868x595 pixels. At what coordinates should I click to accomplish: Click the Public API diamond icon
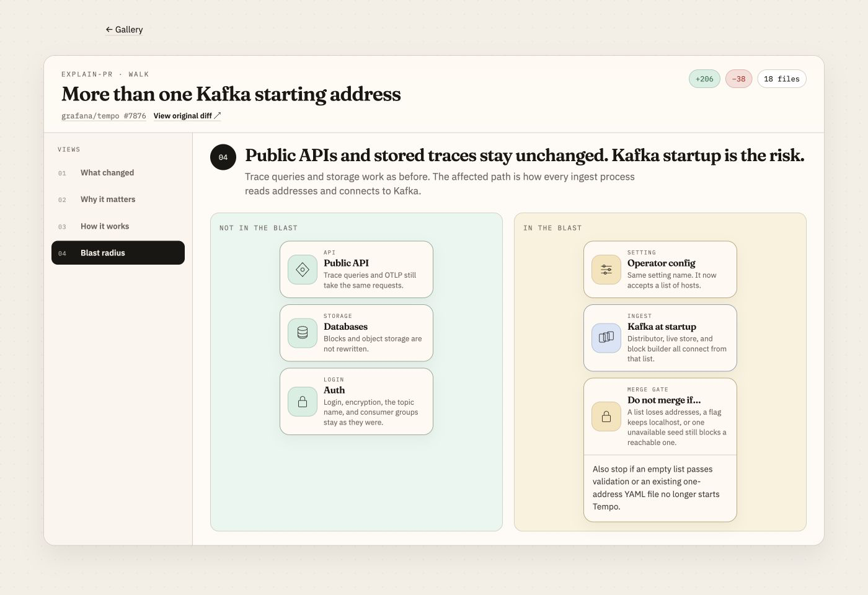point(303,270)
